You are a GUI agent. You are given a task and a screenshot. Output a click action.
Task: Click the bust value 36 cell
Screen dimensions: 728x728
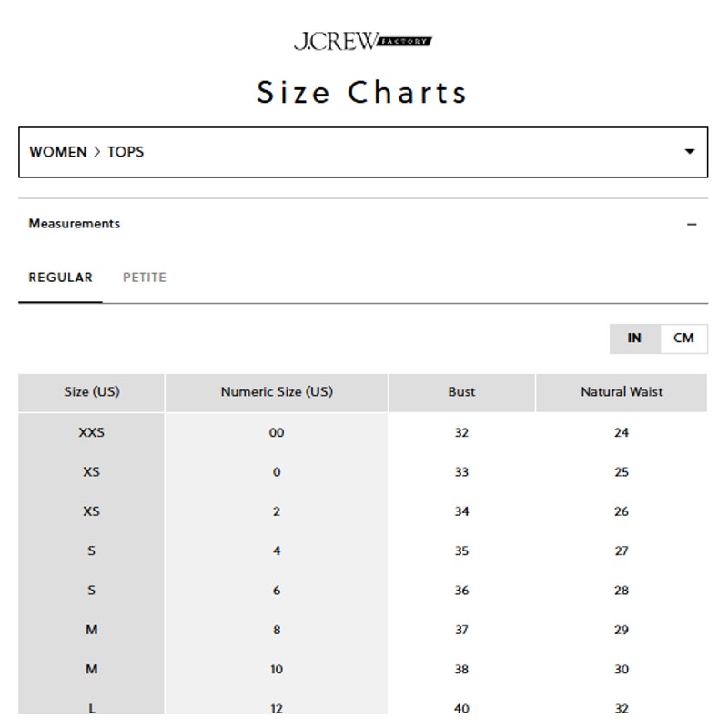pyautogui.click(x=461, y=591)
